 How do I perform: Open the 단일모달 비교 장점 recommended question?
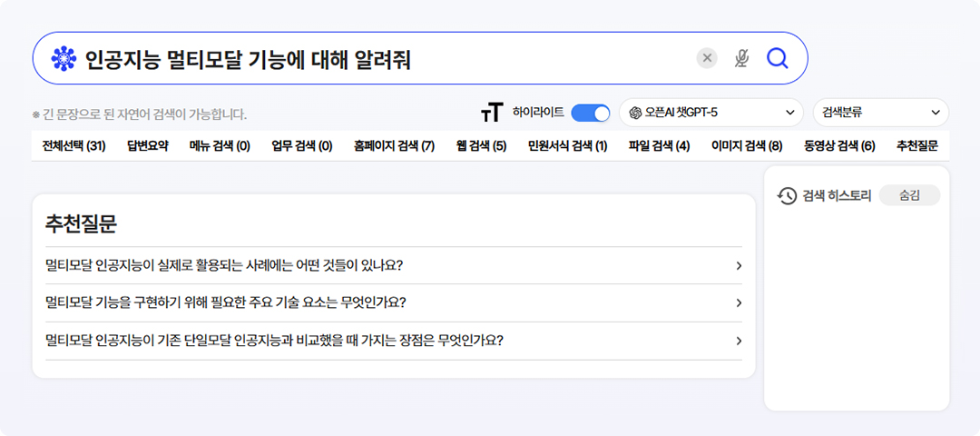[393, 341]
